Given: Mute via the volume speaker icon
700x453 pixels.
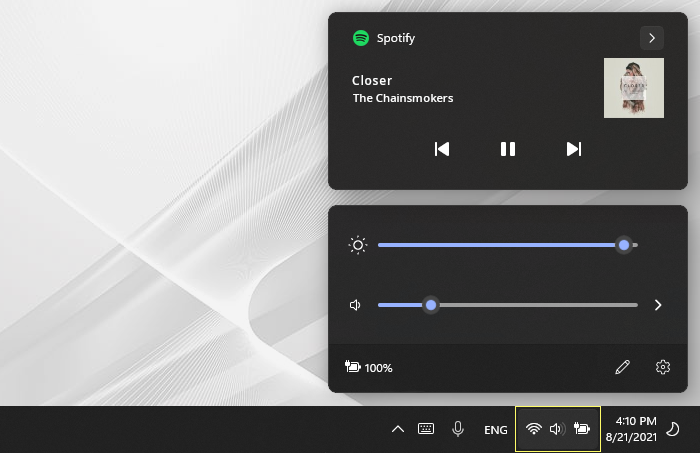Looking at the screenshot, I should point(355,305).
